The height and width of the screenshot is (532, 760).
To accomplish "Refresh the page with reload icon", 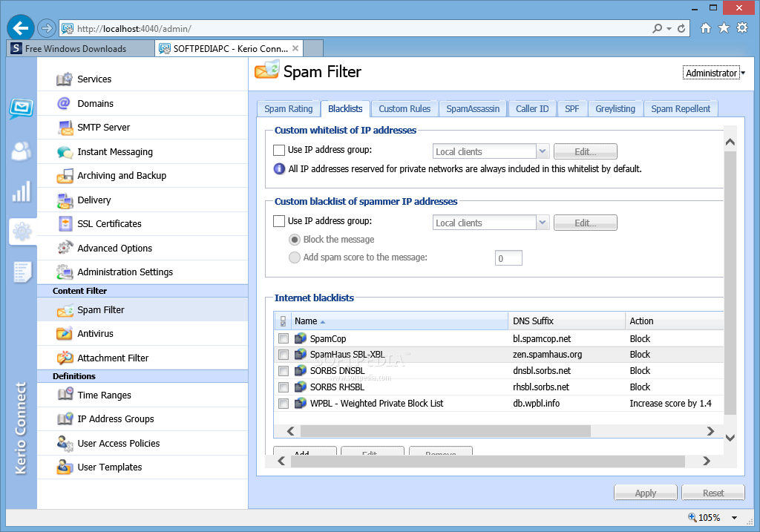I will coord(681,29).
